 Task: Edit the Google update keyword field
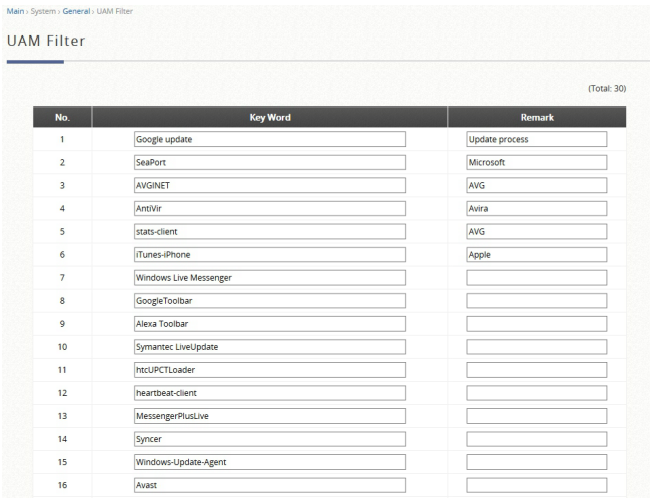[270, 139]
